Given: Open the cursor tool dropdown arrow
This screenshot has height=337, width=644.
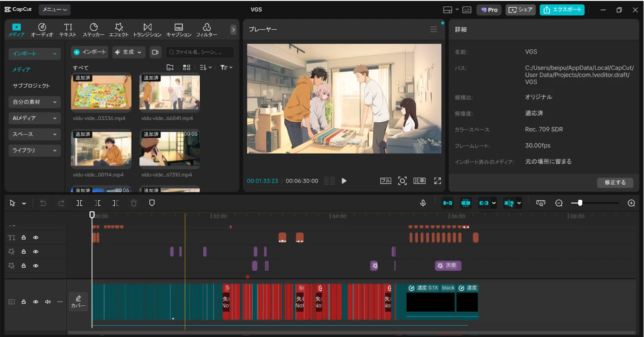Looking at the screenshot, I should click(x=24, y=204).
